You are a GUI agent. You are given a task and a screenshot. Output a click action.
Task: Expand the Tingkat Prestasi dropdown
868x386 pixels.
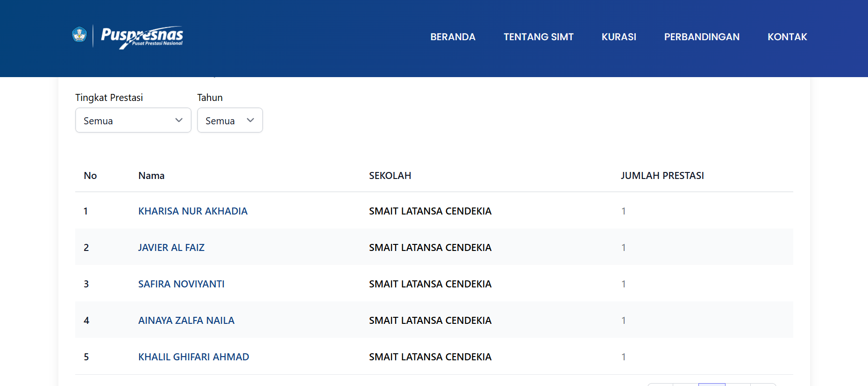[133, 121]
